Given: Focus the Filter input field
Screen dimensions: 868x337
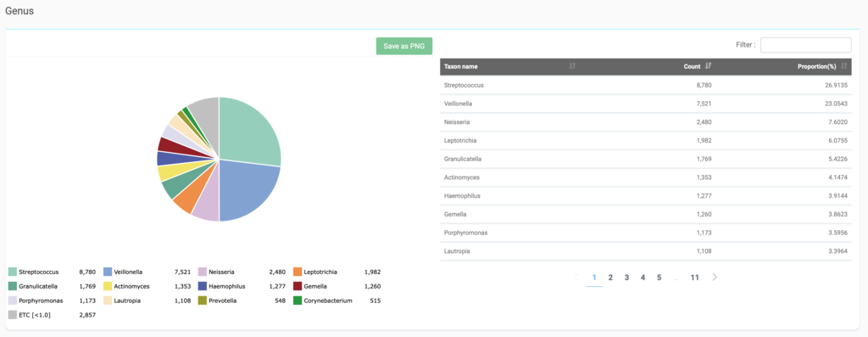Looking at the screenshot, I should 805,45.
